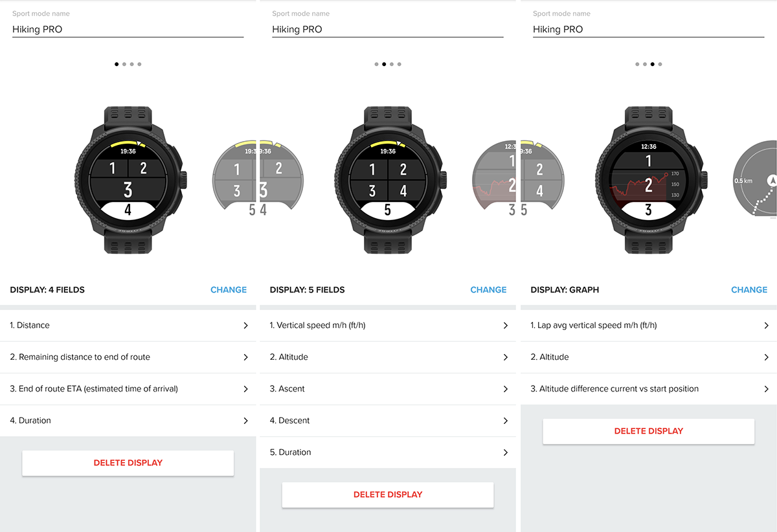Delete the 4 fields display
This screenshot has height=532, width=777.
(128, 463)
